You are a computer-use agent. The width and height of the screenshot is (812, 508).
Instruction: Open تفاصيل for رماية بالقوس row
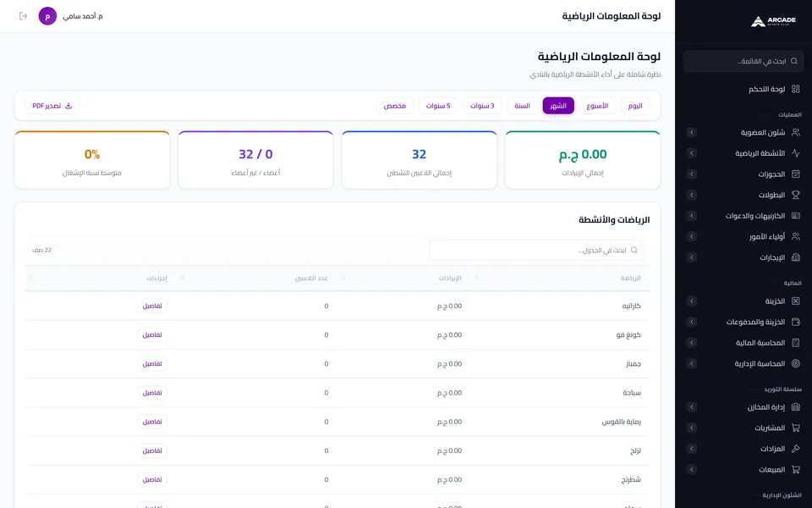tap(152, 422)
